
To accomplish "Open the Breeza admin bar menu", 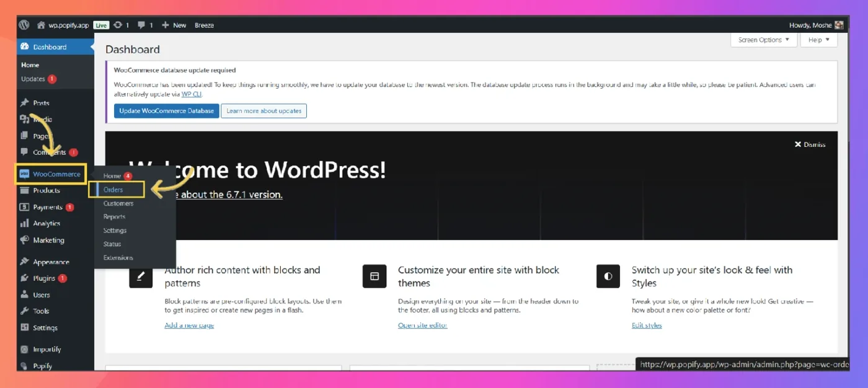I will click(x=204, y=25).
